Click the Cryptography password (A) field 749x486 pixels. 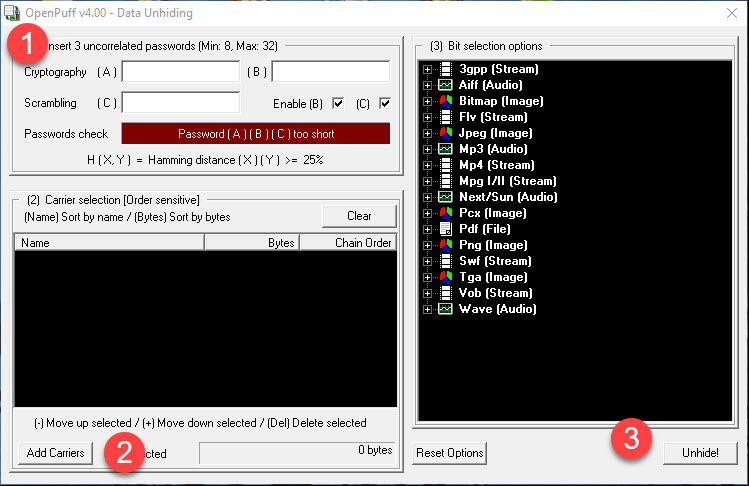coord(181,72)
